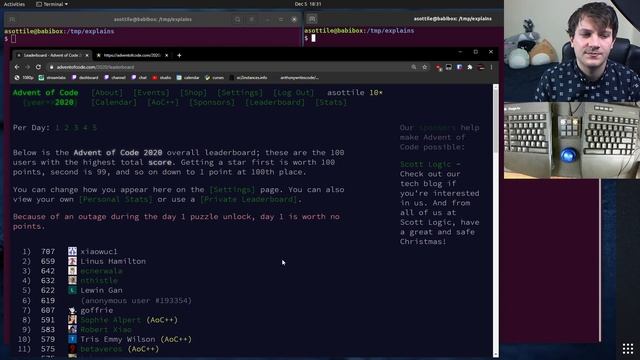Image resolution: width=640 pixels, height=360 pixels.
Task: Open the [Private Leaderboard] link
Action: pos(249,200)
